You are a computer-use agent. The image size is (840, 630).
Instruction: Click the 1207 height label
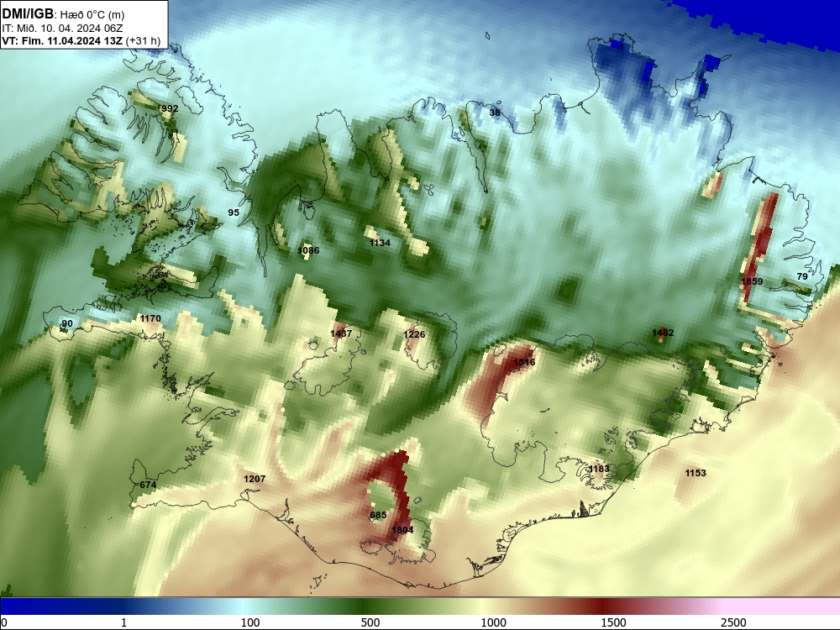click(255, 479)
